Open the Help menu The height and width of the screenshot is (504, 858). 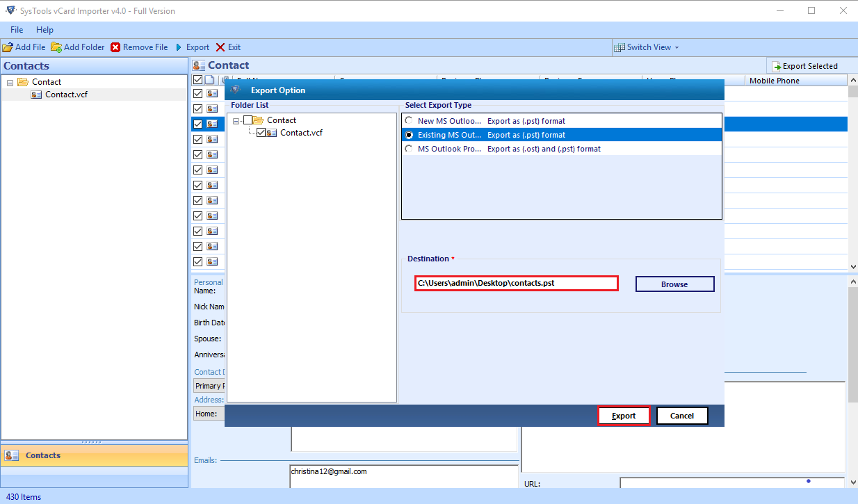[44, 30]
